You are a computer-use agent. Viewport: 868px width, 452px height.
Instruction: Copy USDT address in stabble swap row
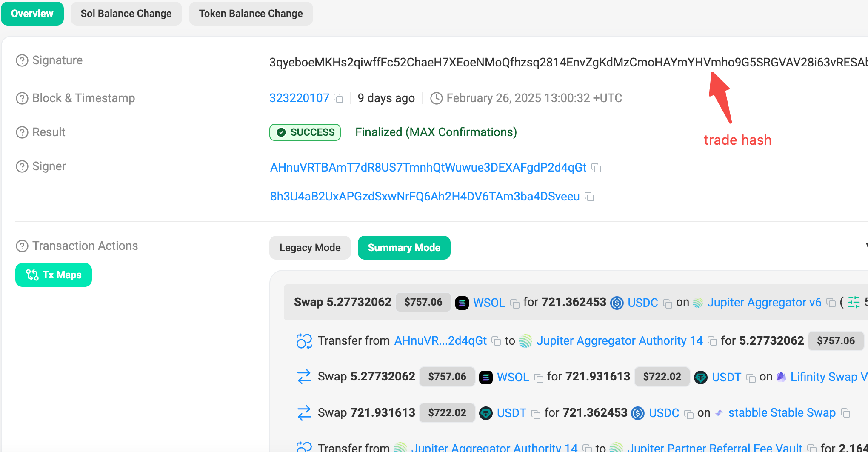click(x=536, y=414)
